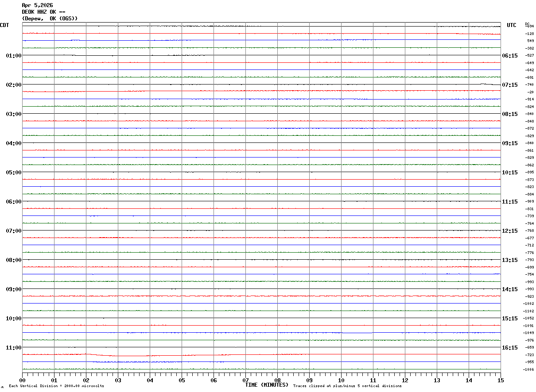
Task: Click the minute 08 axis label
Action: point(277,380)
